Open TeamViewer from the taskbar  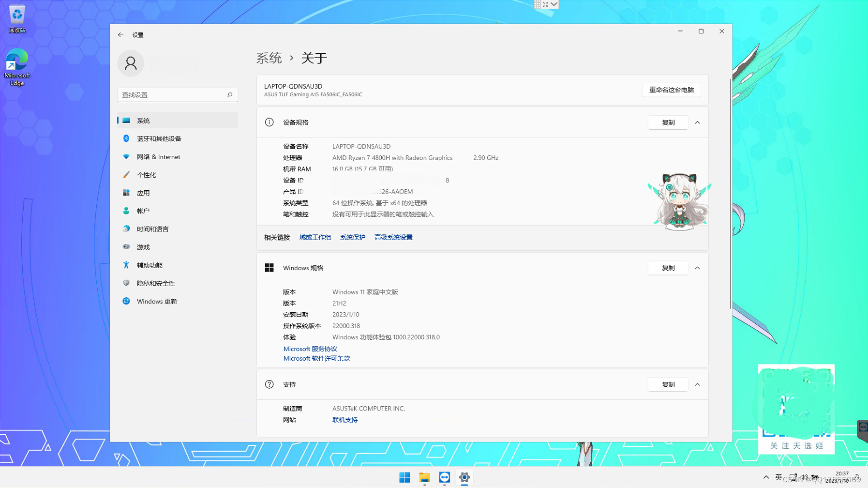(444, 478)
